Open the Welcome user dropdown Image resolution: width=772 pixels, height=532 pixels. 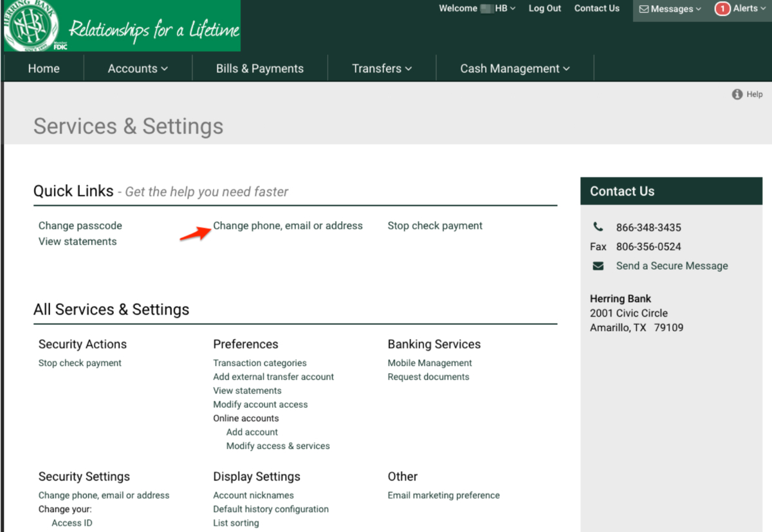(x=477, y=8)
